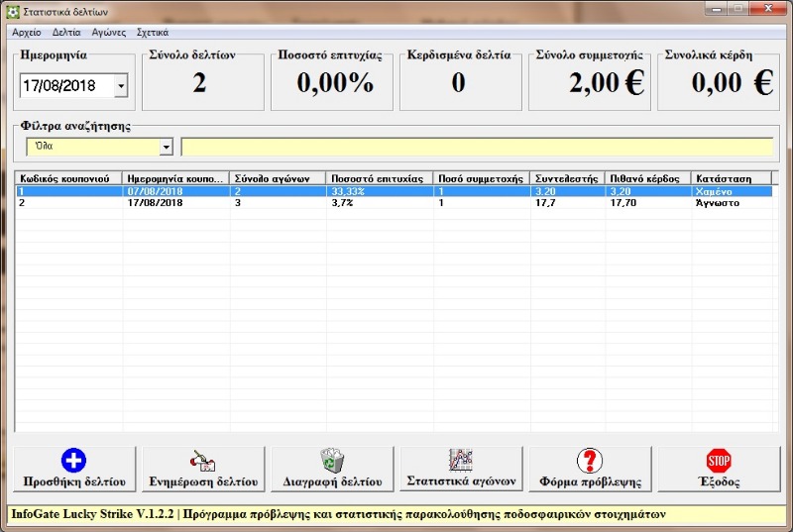
Task: Open the Αγώνες menu
Action: (108, 32)
